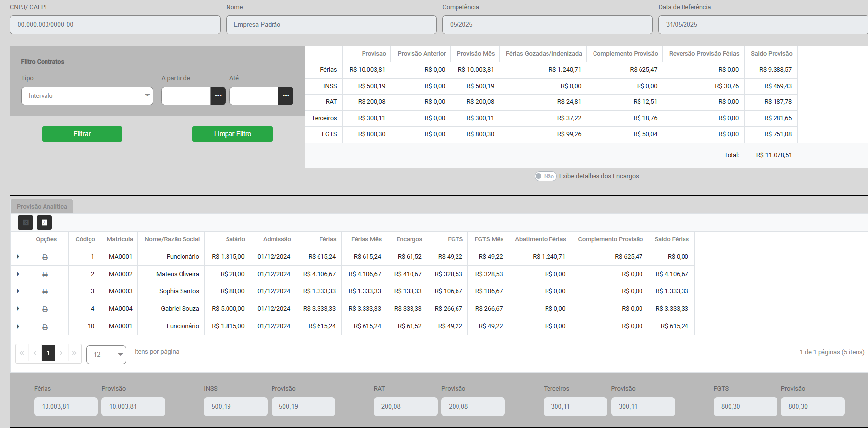Expand the Mateus Oliveira row details
This screenshot has width=868, height=428.
pyautogui.click(x=18, y=274)
